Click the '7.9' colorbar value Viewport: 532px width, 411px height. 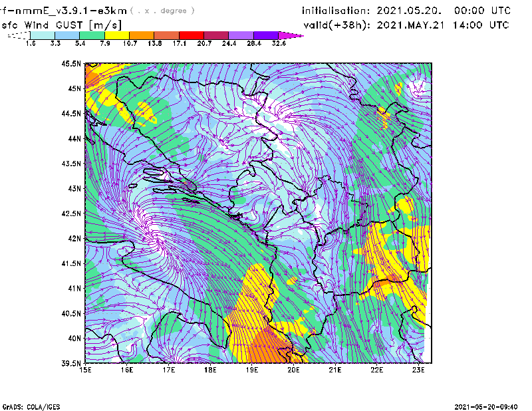[105, 43]
